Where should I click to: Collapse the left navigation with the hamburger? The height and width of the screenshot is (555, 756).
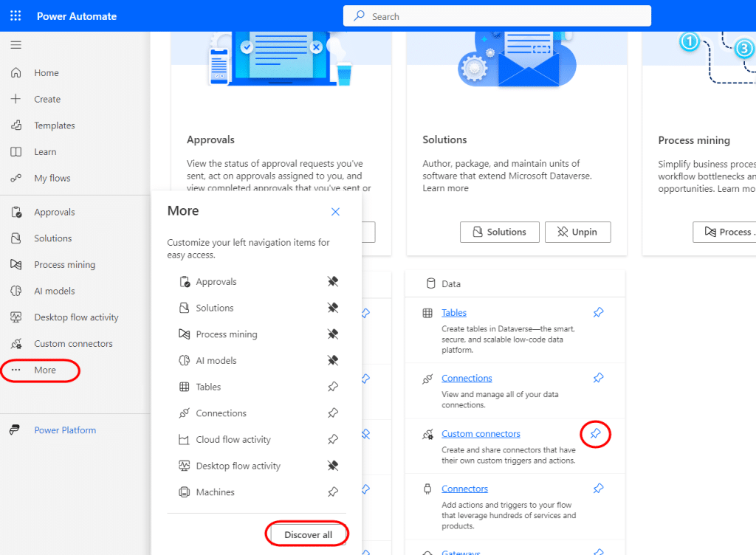point(16,44)
